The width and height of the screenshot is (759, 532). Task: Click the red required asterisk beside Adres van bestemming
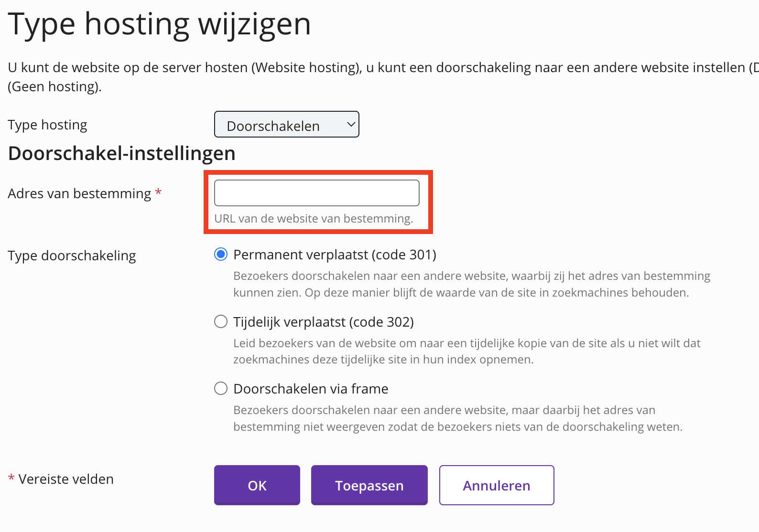(158, 192)
